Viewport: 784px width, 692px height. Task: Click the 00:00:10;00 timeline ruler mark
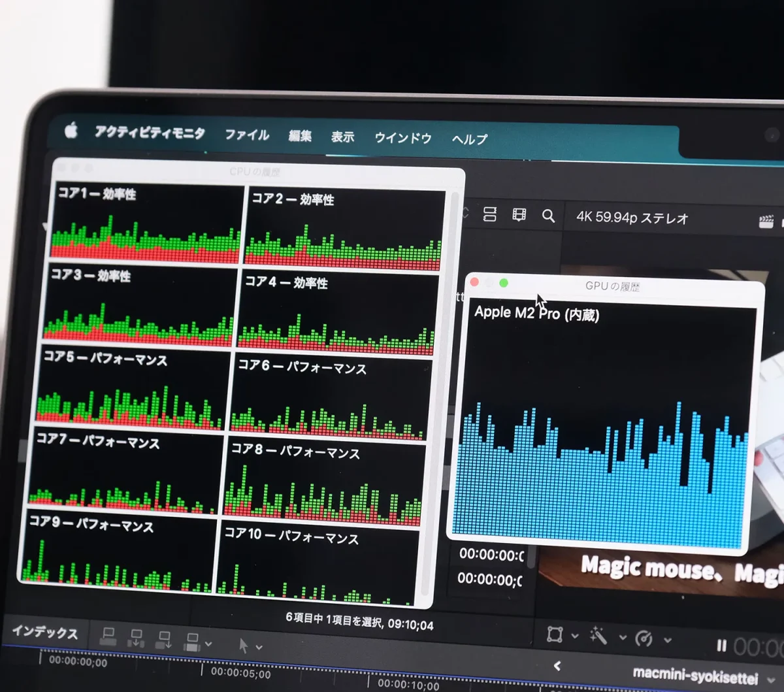pyautogui.click(x=408, y=684)
